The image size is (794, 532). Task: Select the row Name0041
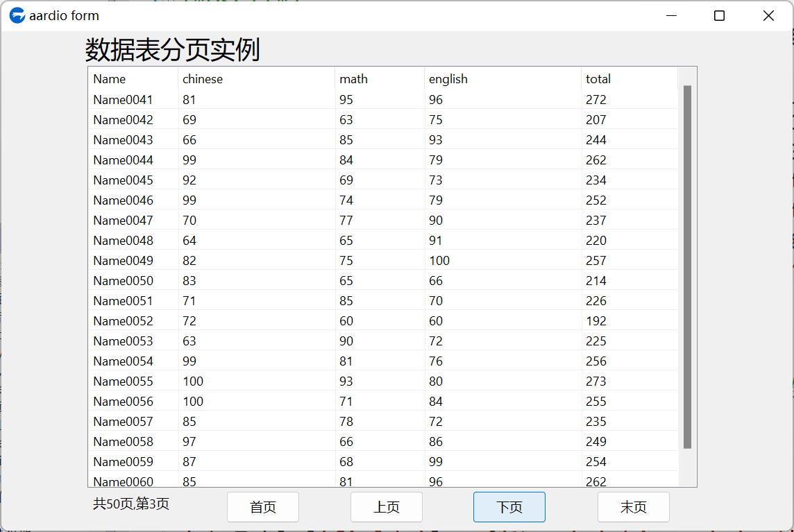tap(383, 100)
